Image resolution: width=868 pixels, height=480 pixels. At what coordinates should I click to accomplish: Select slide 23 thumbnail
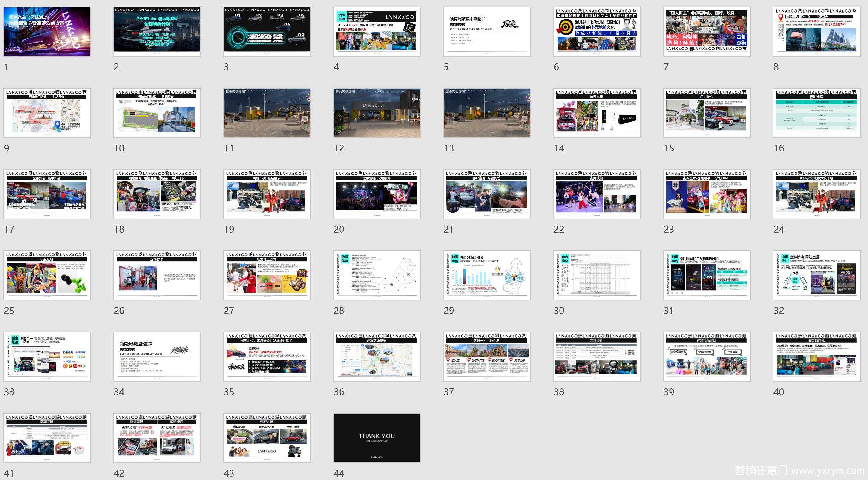coord(707,194)
